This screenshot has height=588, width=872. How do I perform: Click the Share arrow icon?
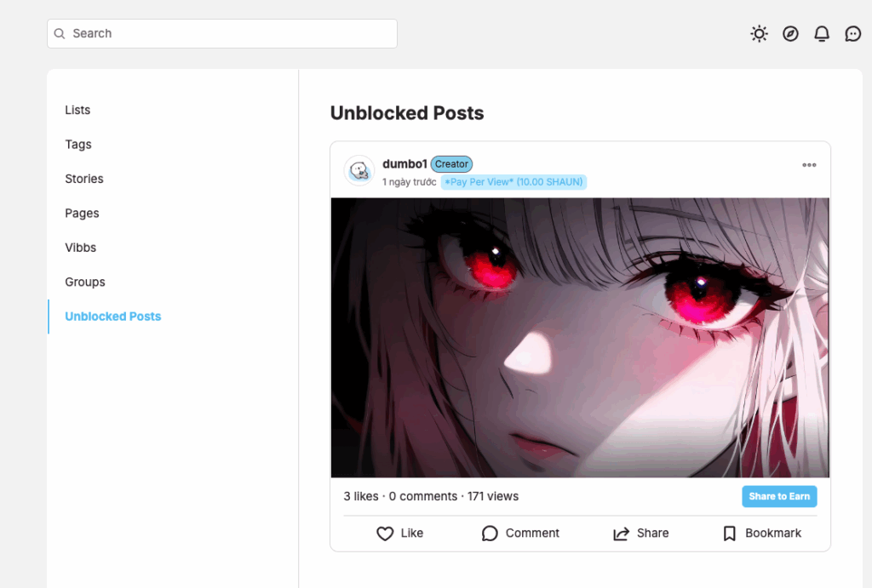621,534
